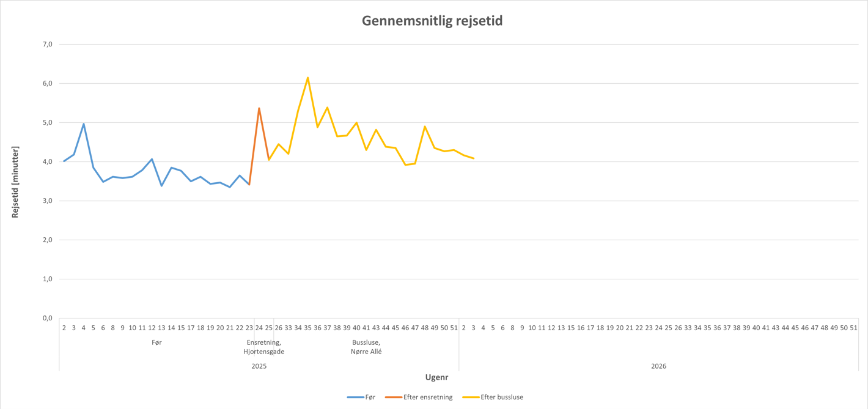Click the 2025 year label below the axis
Viewport: 868px width, 409px height.
coord(259,366)
